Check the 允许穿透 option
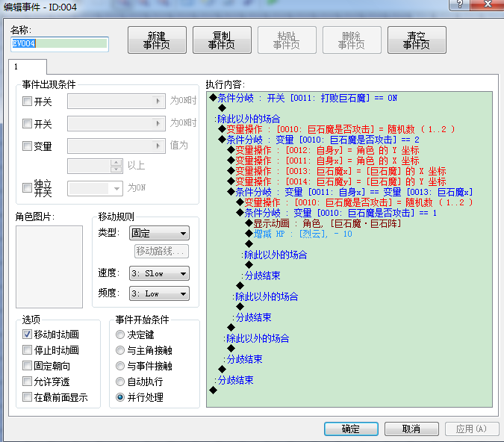 point(27,382)
